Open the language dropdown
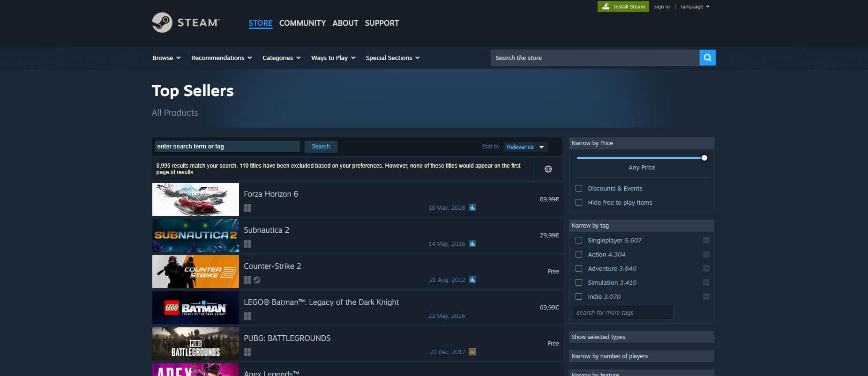This screenshot has width=868, height=376. click(695, 7)
